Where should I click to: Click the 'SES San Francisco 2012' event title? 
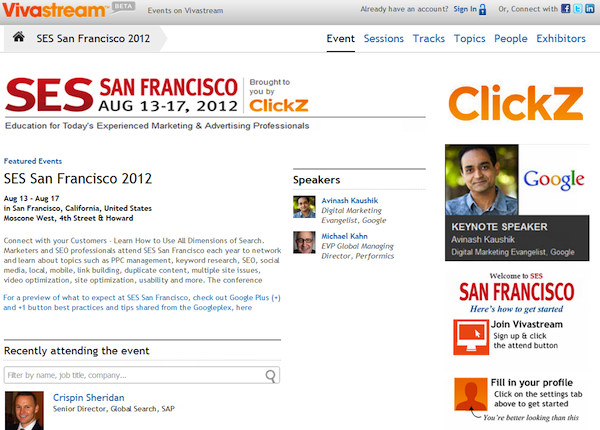[78, 178]
